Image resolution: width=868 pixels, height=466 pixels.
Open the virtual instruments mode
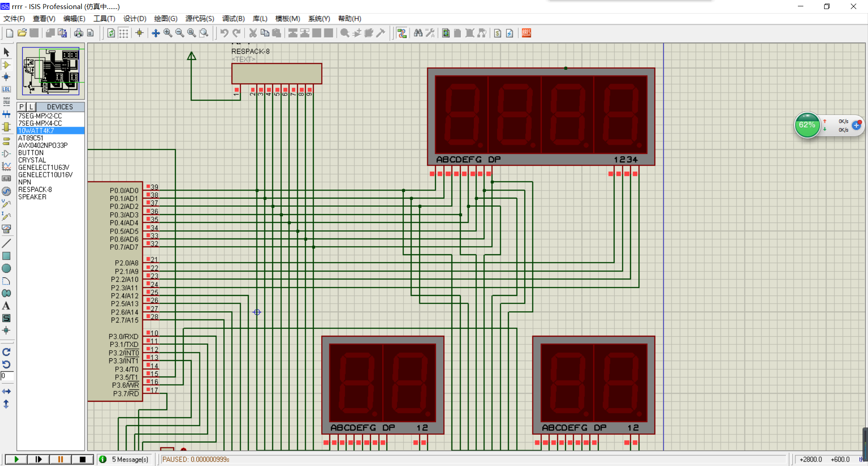6,229
